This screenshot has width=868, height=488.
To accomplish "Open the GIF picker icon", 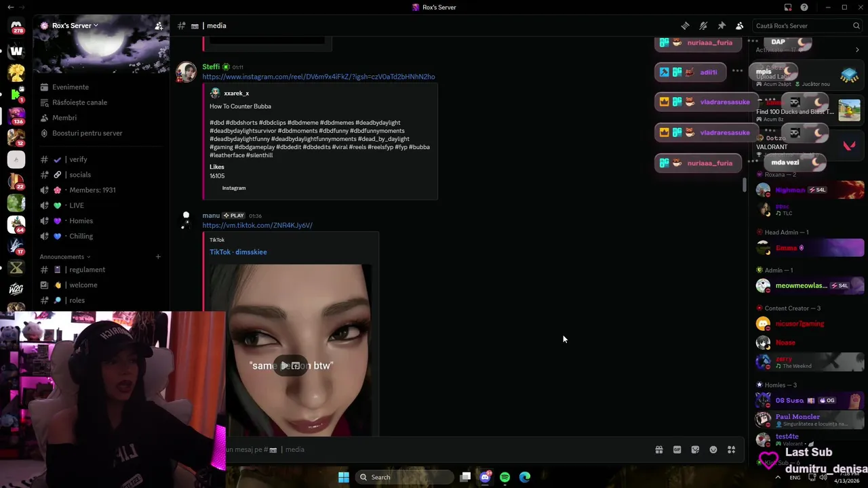I will pos(677,450).
